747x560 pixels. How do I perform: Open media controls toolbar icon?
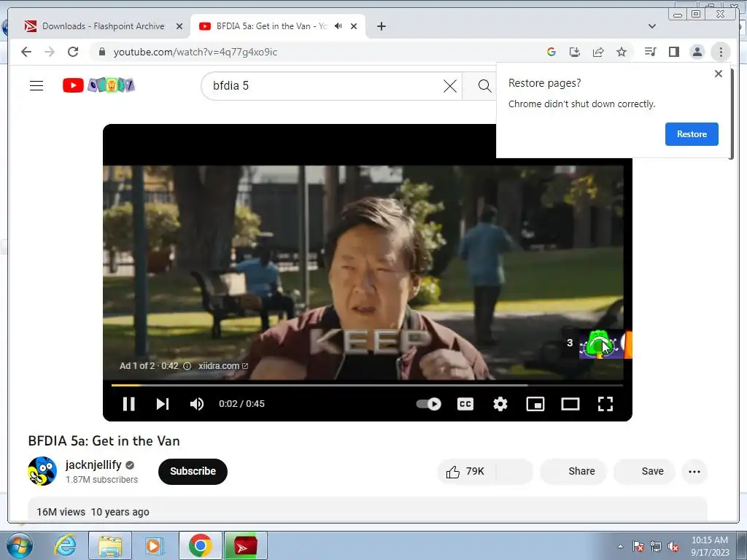pyautogui.click(x=650, y=52)
